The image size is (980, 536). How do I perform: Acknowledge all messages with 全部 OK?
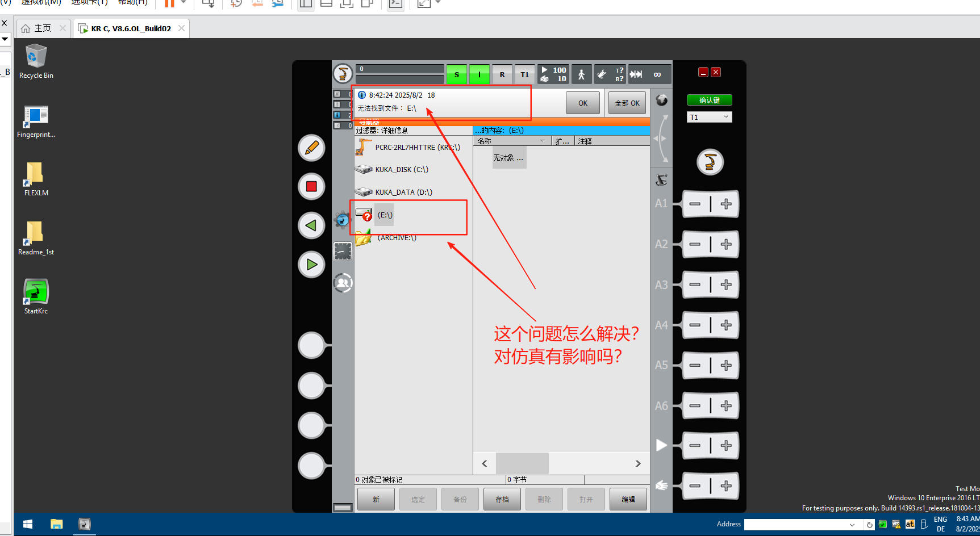click(627, 103)
